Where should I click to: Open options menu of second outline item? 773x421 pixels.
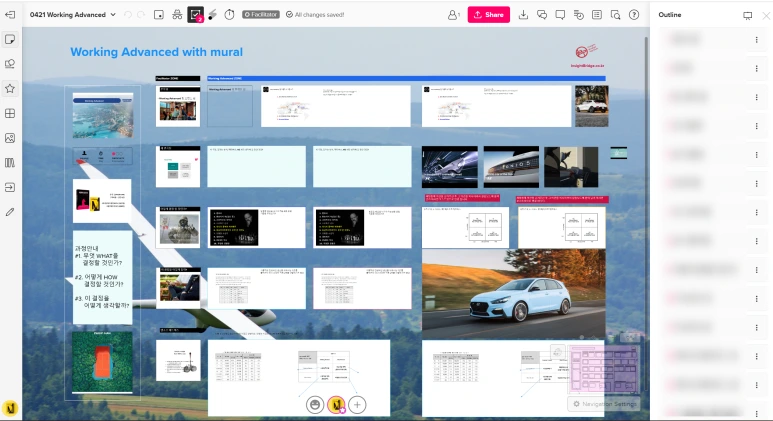[756, 69]
